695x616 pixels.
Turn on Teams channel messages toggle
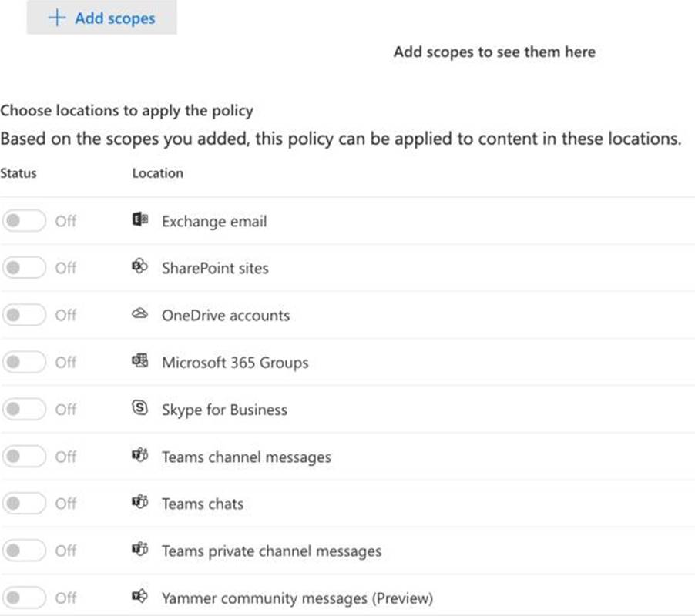[24, 457]
